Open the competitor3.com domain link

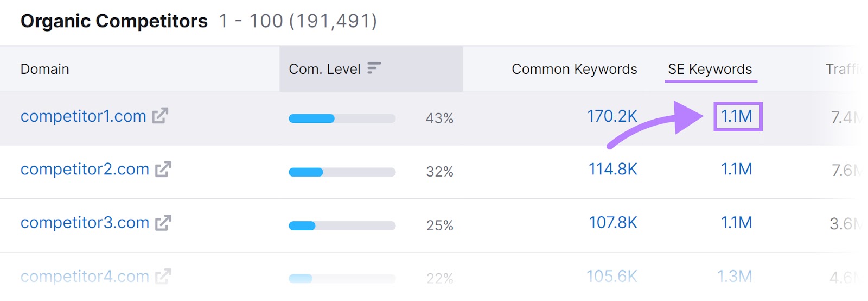(x=85, y=223)
